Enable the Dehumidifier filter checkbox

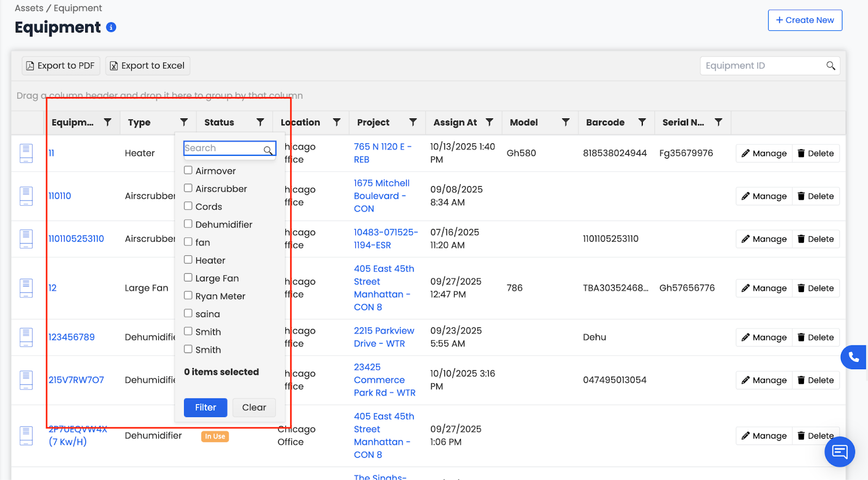(x=188, y=224)
